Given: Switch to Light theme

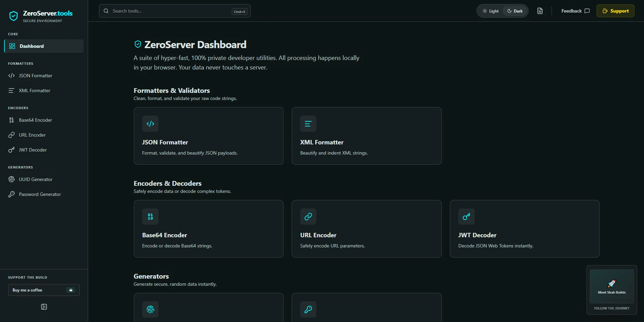Looking at the screenshot, I should [x=491, y=11].
